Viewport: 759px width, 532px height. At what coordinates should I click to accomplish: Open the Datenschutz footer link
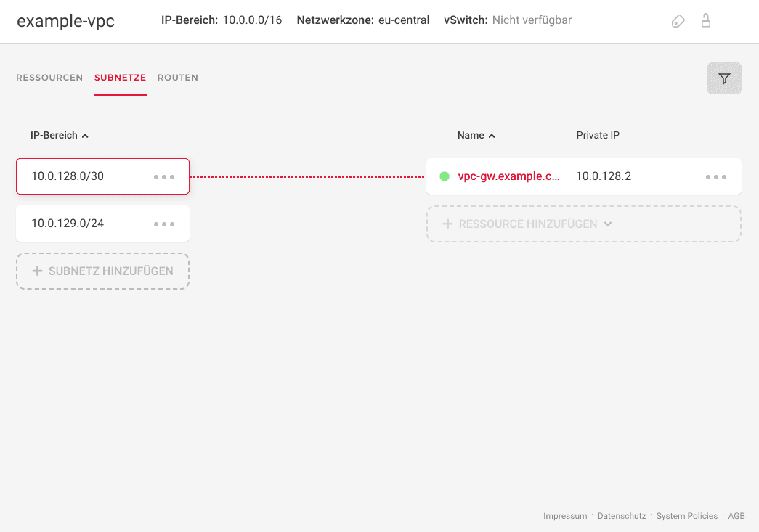pos(621,516)
